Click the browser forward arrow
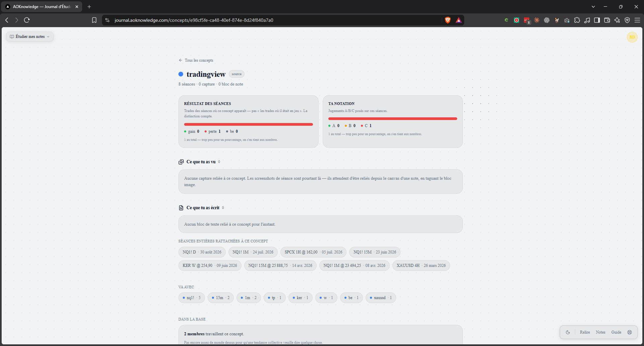The image size is (644, 346). pos(17,20)
